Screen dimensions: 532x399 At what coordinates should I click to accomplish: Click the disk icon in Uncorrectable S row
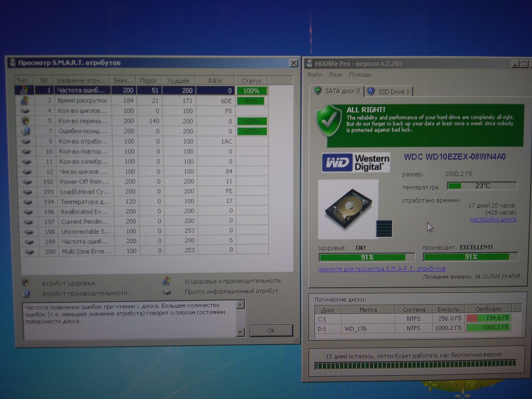[x=29, y=232]
